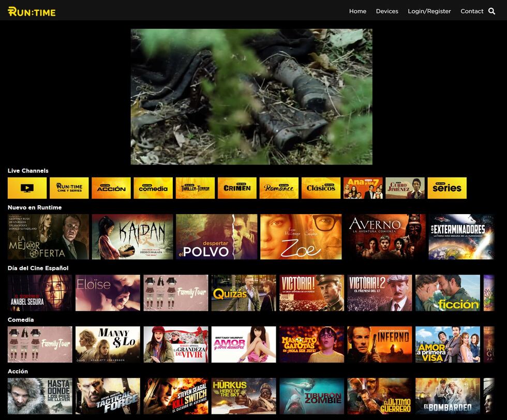Screen dimensions: 507x420
Task: Select the Acción live channel icon
Action: [x=112, y=188]
